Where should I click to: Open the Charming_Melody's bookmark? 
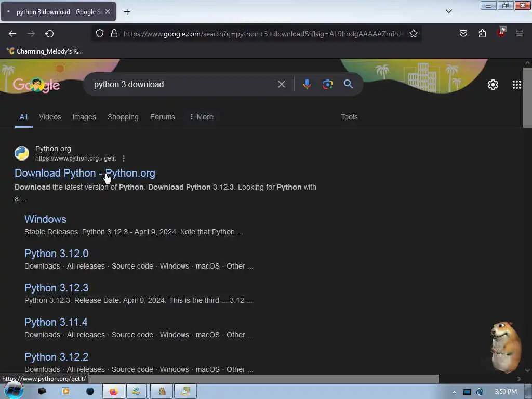point(44,51)
